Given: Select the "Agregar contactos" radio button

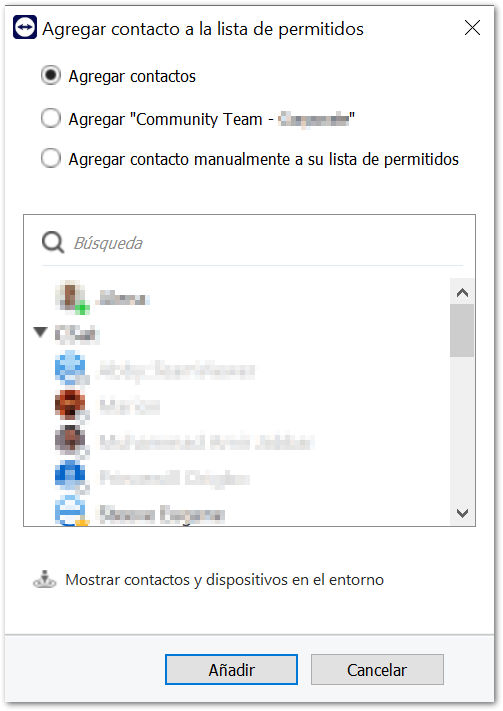Looking at the screenshot, I should tap(51, 75).
